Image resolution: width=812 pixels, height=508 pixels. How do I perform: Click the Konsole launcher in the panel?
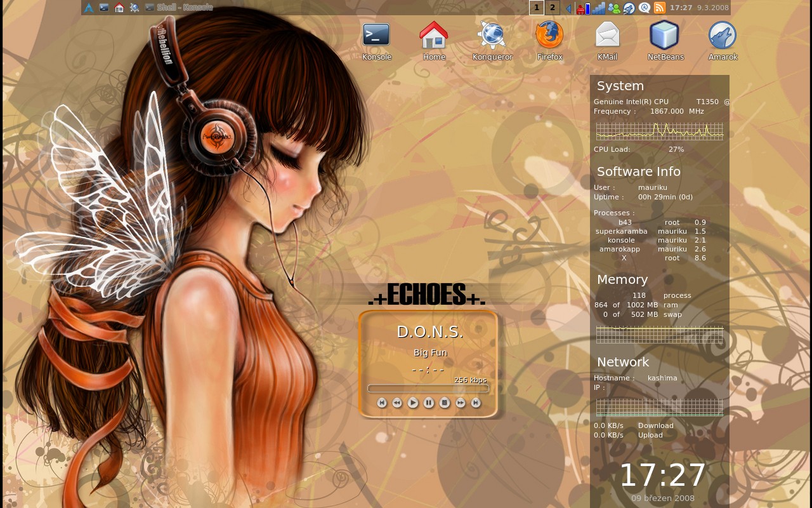point(103,8)
